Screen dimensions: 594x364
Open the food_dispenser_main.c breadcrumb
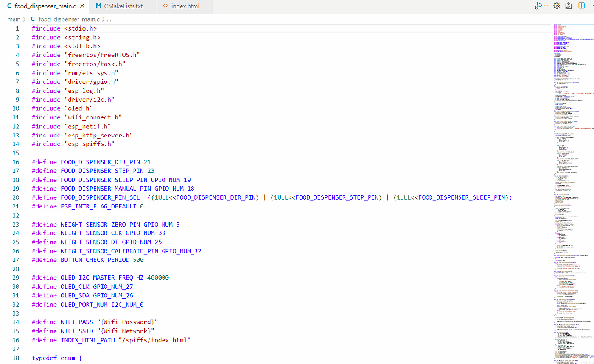click(69, 19)
